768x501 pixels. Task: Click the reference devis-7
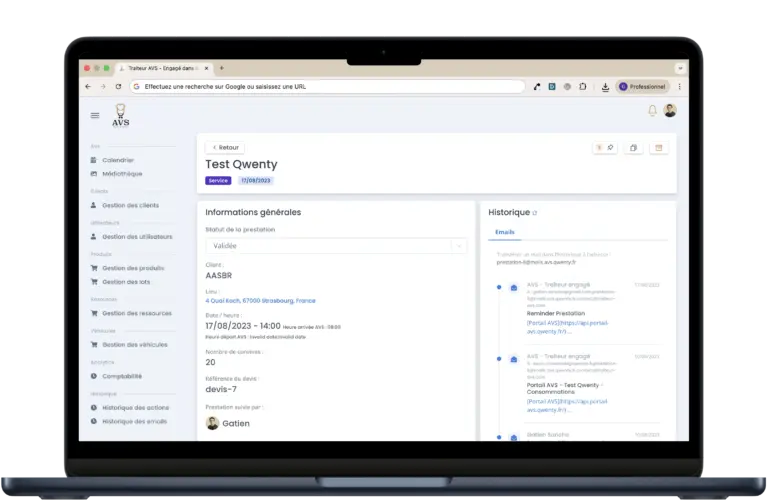tap(221, 389)
